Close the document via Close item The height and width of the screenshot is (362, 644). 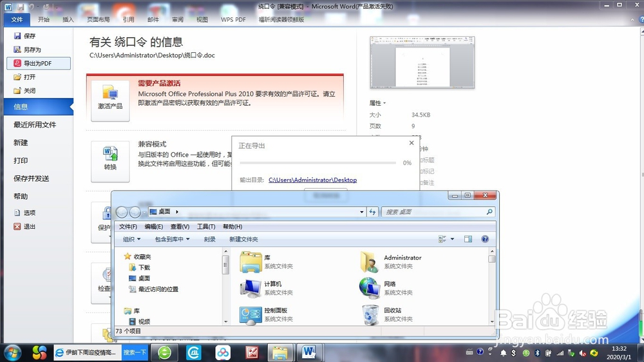[x=24, y=91]
